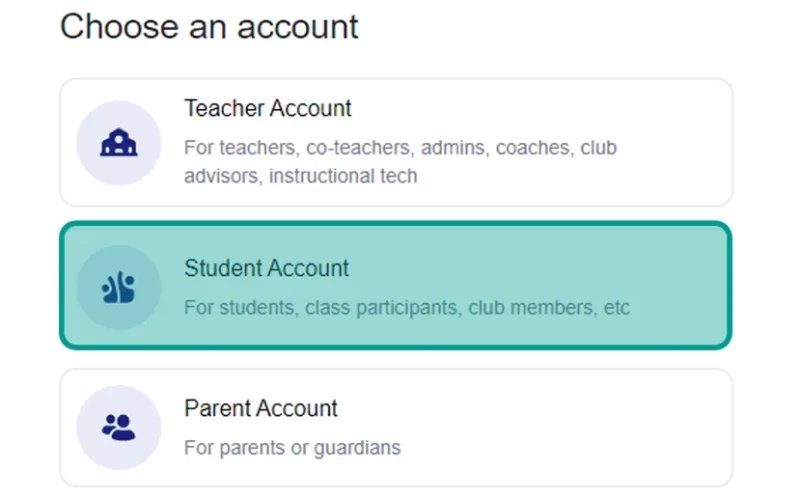Image resolution: width=800 pixels, height=500 pixels.
Task: Click the Parent Account people icon
Action: (x=118, y=427)
